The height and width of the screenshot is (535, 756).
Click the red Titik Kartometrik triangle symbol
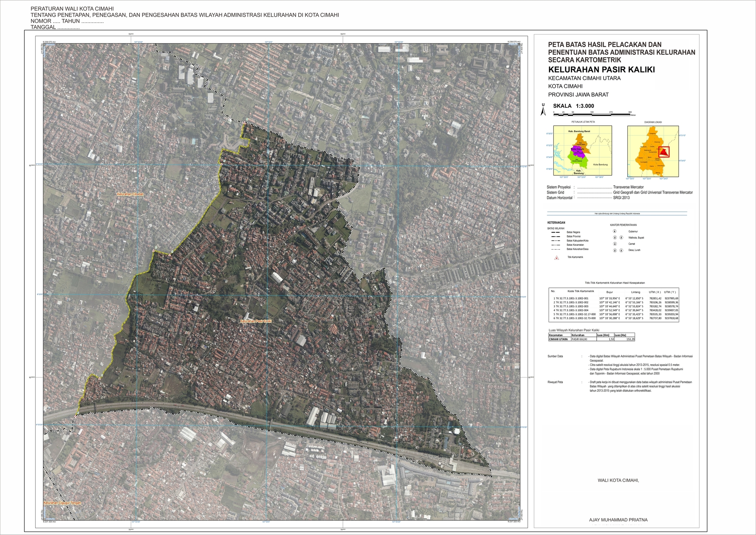(x=556, y=258)
